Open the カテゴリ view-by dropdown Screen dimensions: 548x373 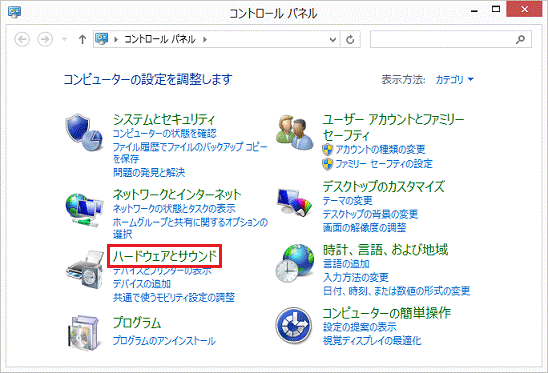pos(454,80)
